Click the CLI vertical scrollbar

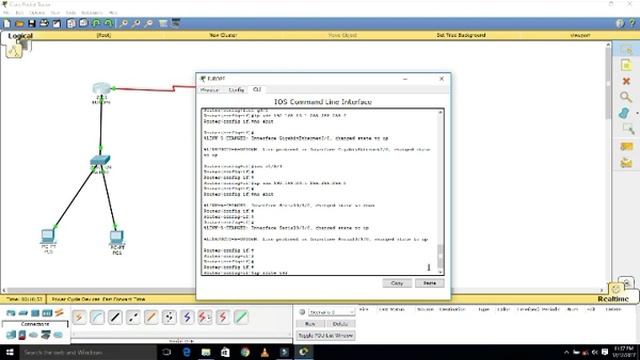tap(440, 192)
